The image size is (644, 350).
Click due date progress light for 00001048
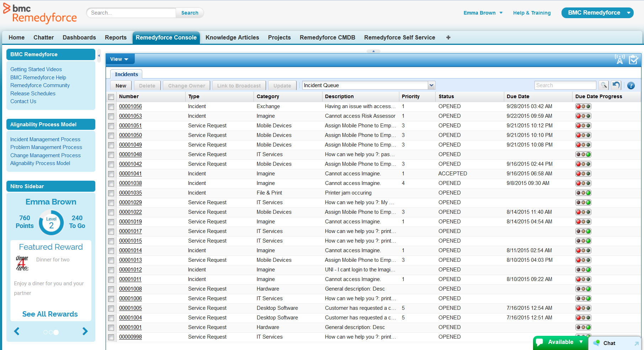click(x=583, y=154)
